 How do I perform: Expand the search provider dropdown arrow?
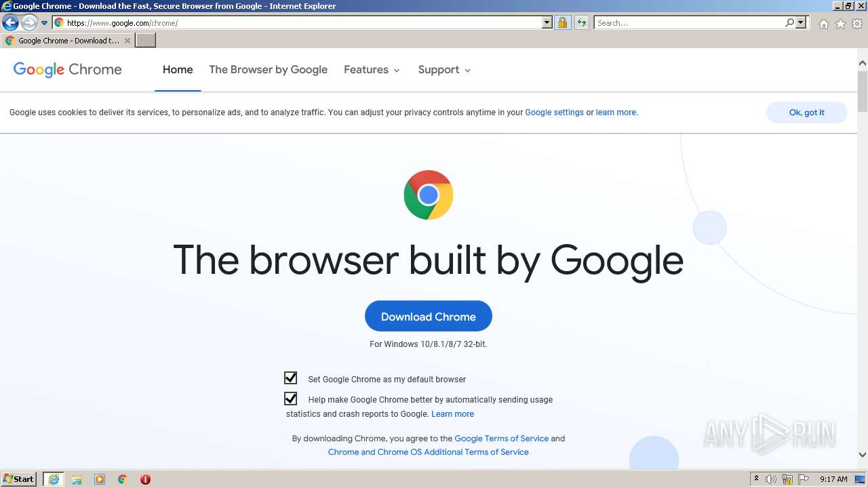(801, 23)
